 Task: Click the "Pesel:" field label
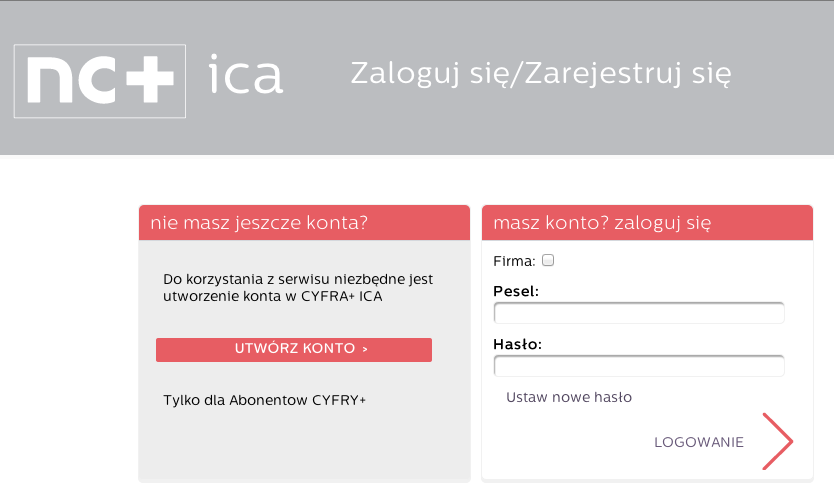pos(516,291)
